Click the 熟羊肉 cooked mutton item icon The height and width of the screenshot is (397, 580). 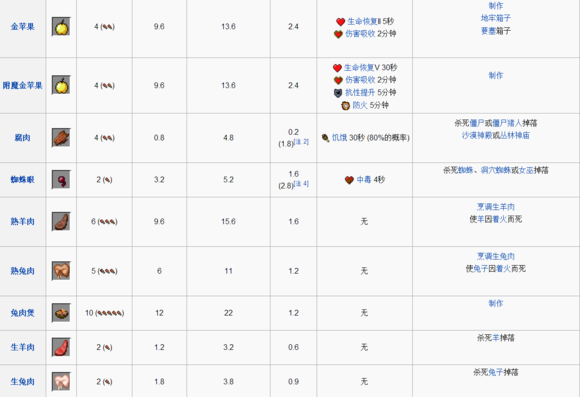(61, 221)
